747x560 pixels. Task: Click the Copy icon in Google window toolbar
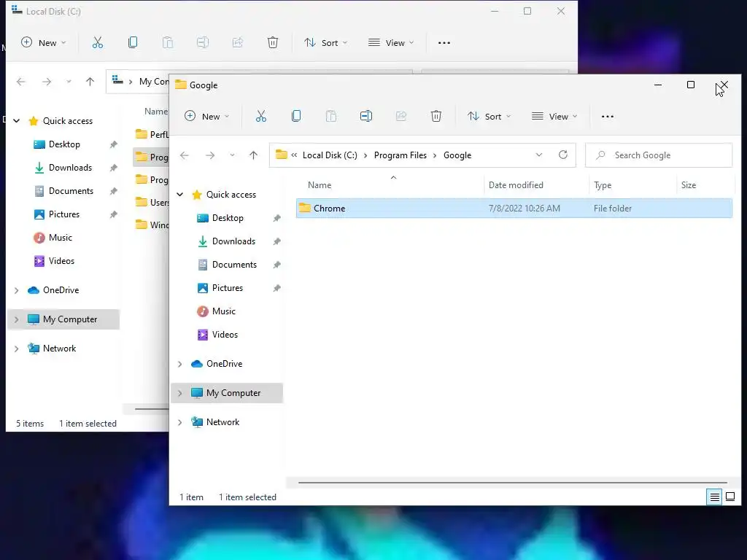tap(296, 116)
